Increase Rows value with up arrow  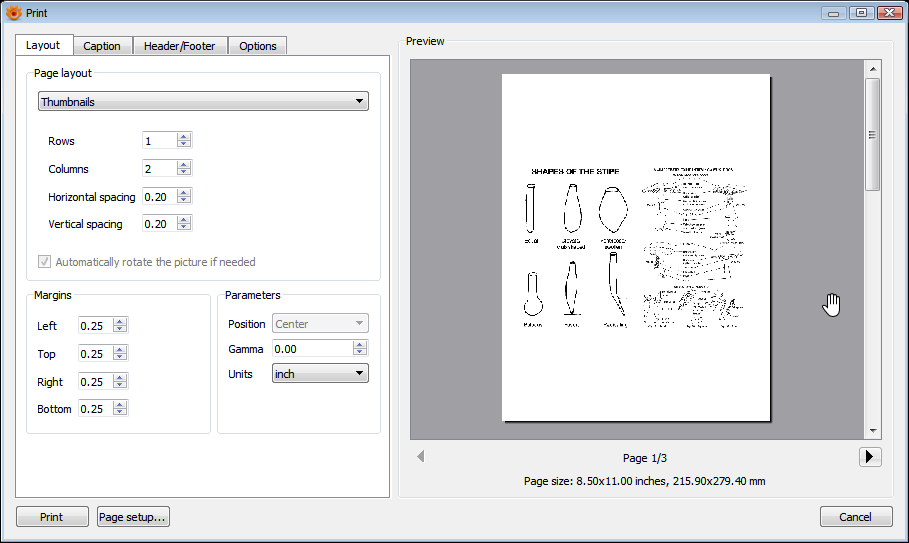(x=183, y=137)
